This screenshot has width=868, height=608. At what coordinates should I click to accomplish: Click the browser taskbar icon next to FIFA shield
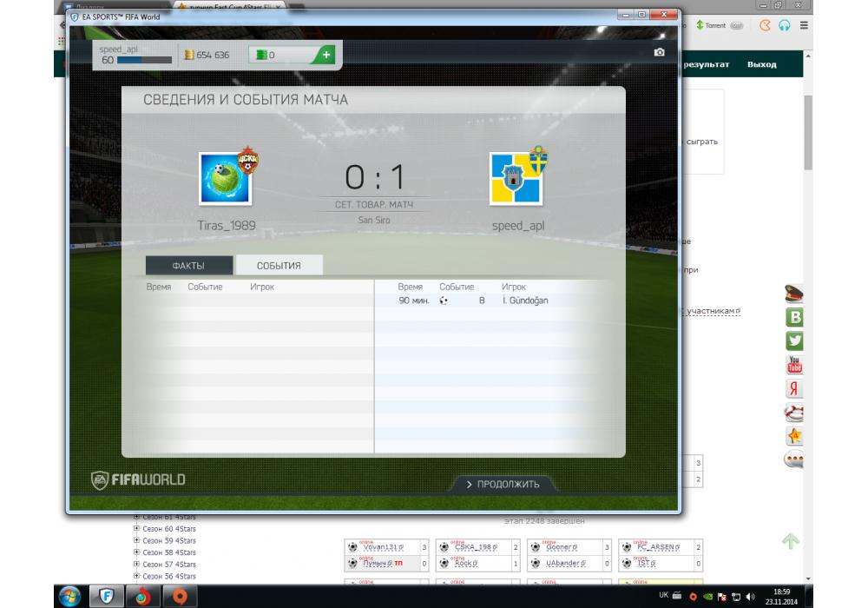pyautogui.click(x=142, y=597)
